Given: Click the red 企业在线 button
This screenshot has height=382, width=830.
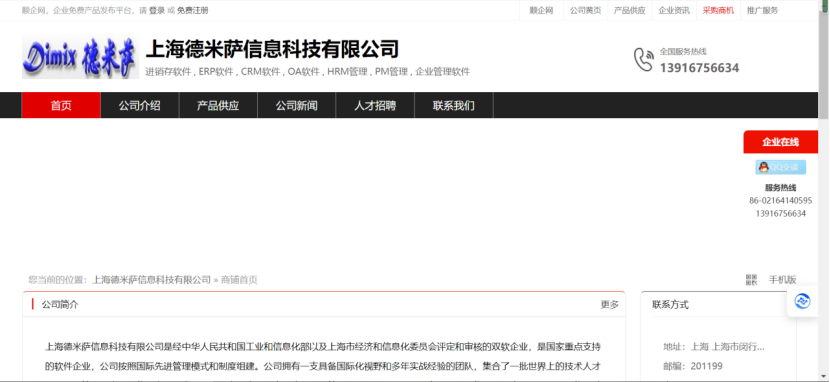Looking at the screenshot, I should [x=780, y=142].
